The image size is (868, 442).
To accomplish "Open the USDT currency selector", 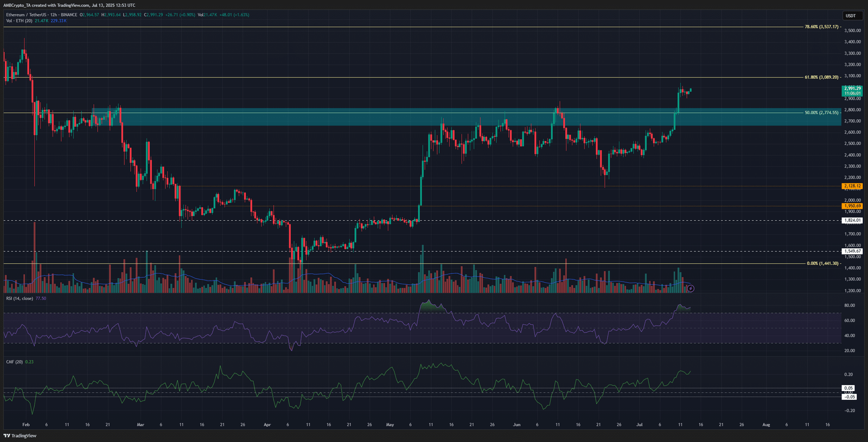I will (x=851, y=16).
